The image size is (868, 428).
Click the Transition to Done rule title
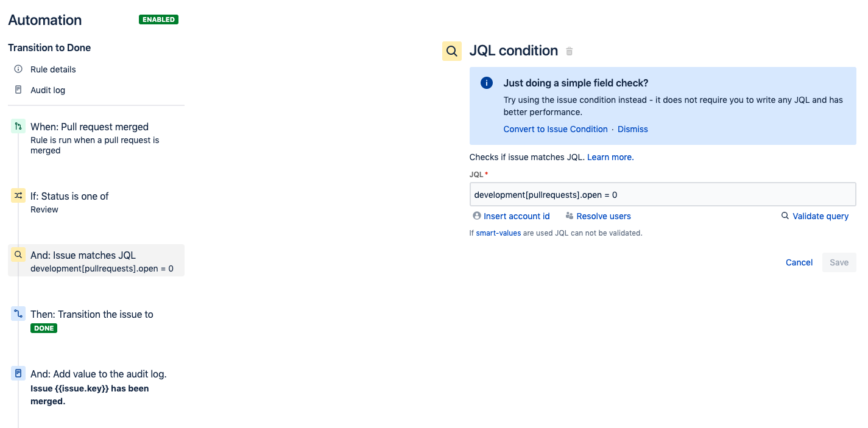pos(49,47)
